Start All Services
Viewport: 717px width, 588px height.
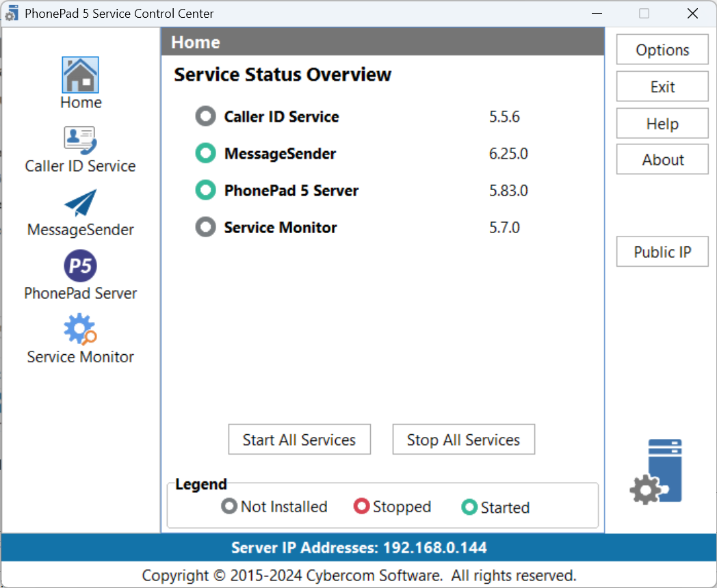pyautogui.click(x=300, y=440)
